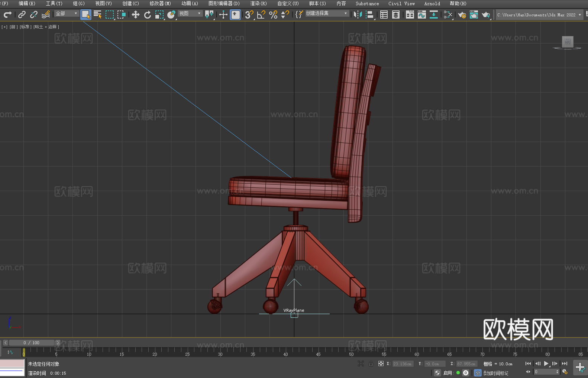
Task: Toggle Spinner Snap
Action: point(285,14)
